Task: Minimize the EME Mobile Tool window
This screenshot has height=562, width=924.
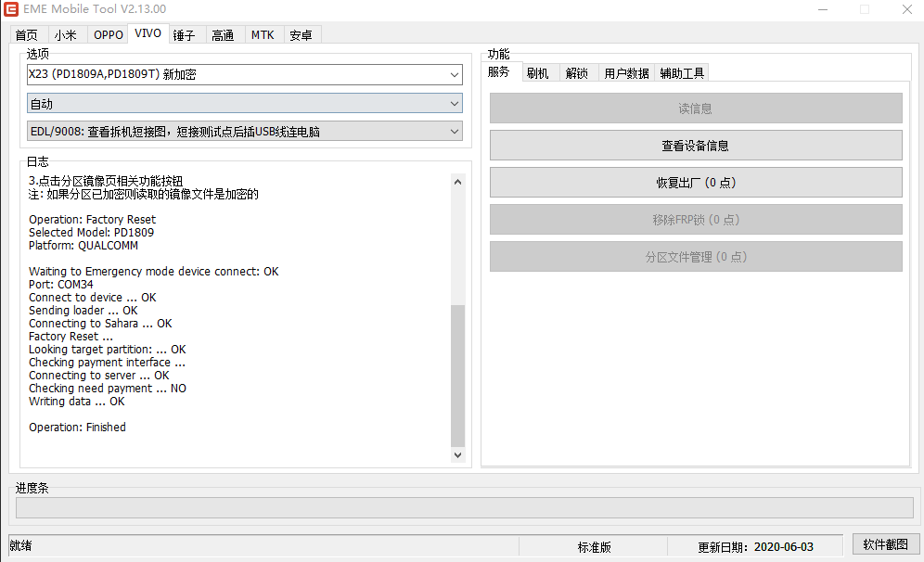Action: coord(823,9)
